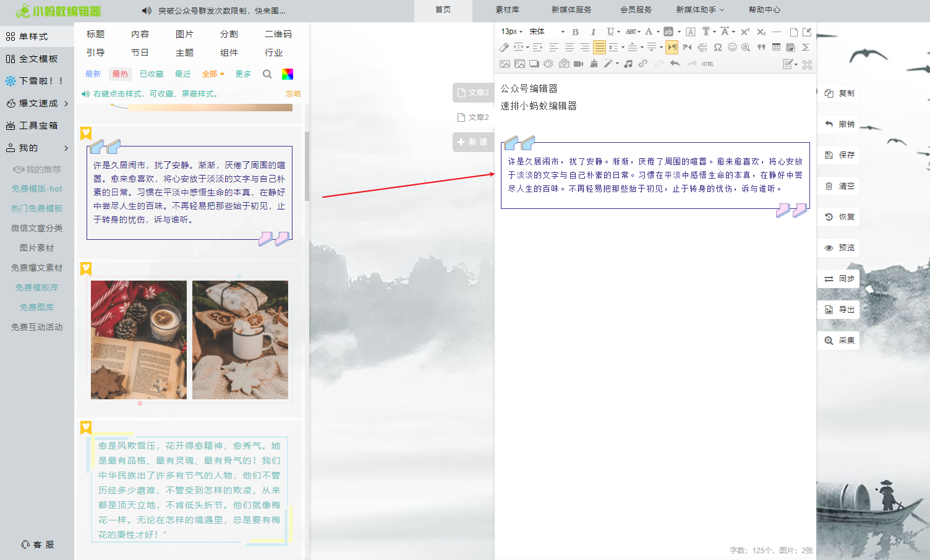Click the 复制 copy button
Image resolution: width=930 pixels, height=560 pixels.
coord(839,93)
